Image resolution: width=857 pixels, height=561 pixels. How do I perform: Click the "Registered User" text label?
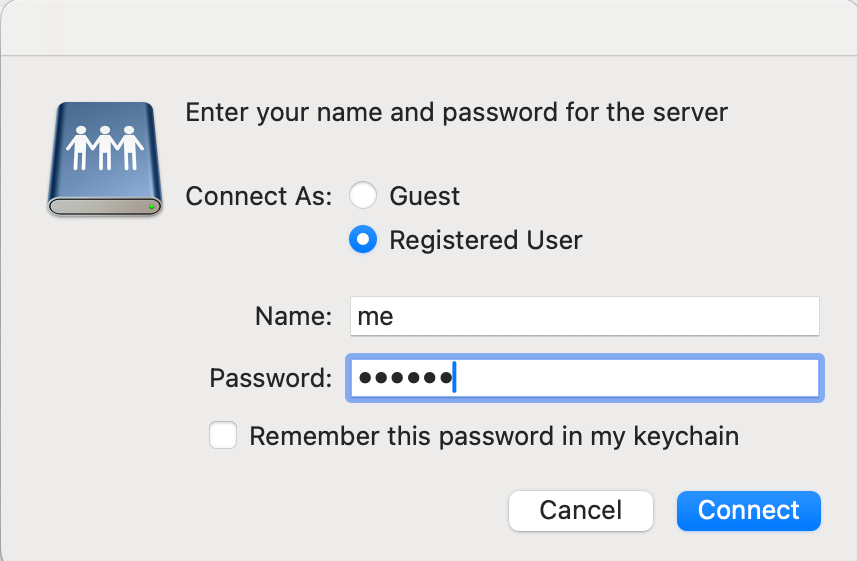(486, 240)
